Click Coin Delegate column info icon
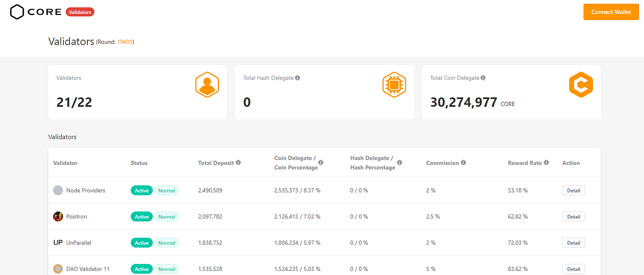The width and height of the screenshot is (644, 275). point(321,163)
